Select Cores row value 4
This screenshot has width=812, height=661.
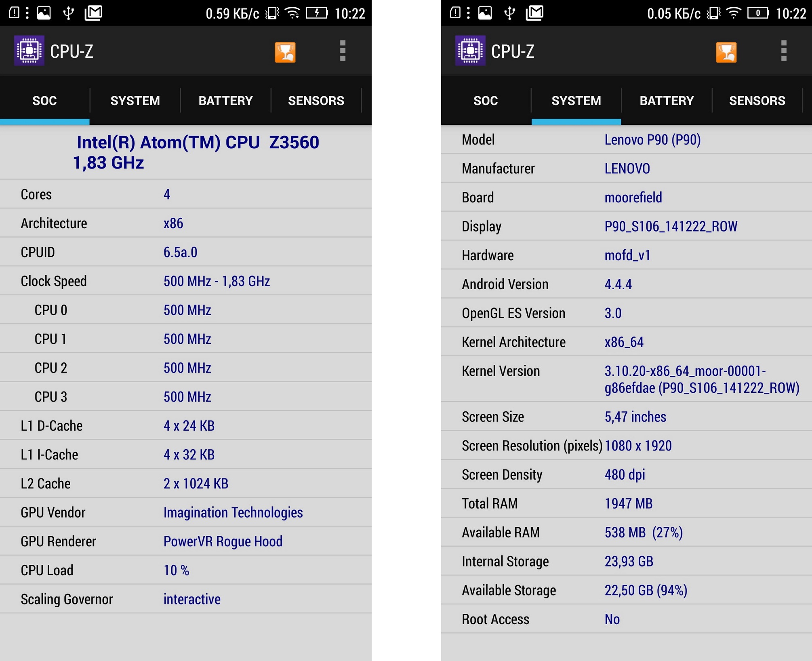167,194
